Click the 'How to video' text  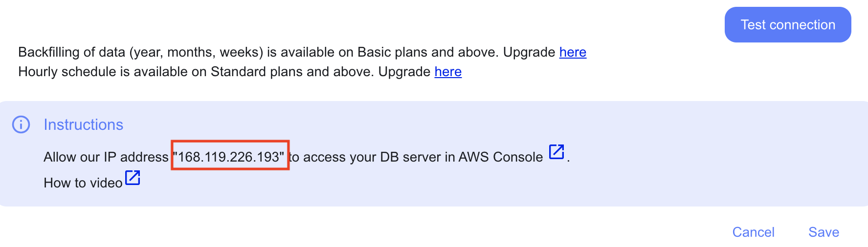[x=83, y=183]
